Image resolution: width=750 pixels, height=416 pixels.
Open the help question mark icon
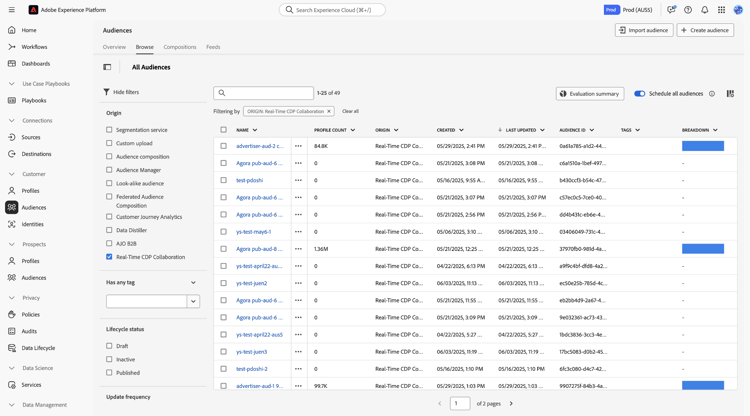pos(688,10)
